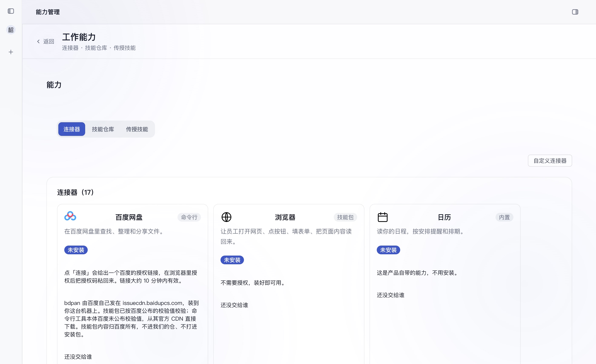Click the 能力管理 header title

point(48,12)
